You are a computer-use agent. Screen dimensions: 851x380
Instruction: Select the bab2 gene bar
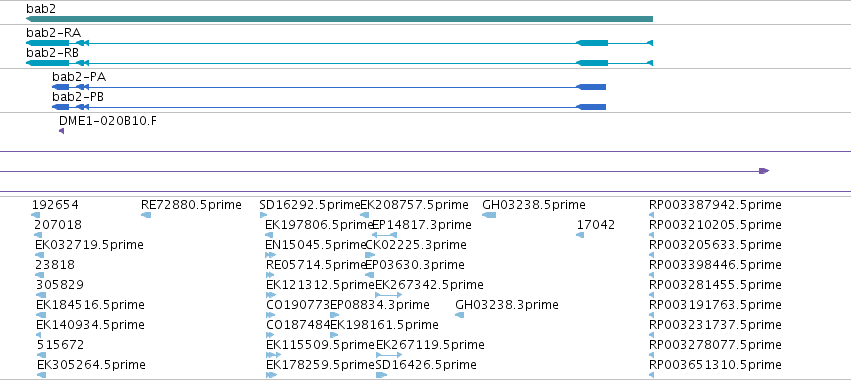click(339, 19)
